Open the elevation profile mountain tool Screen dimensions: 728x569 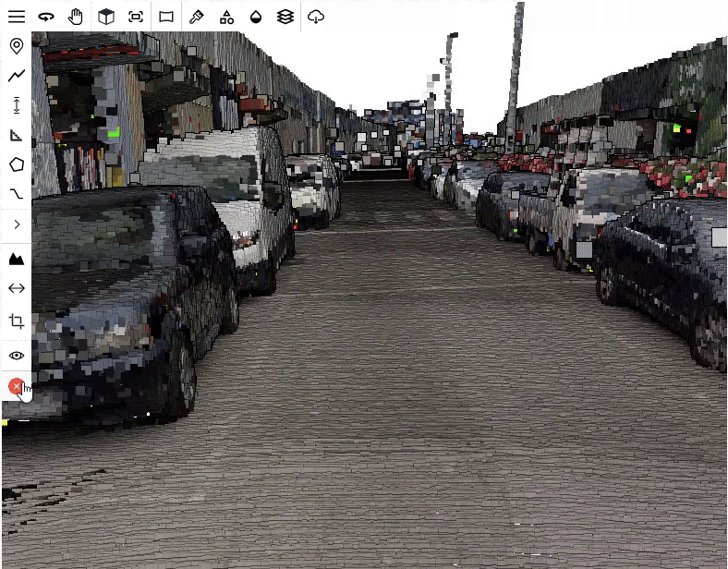pos(17,259)
